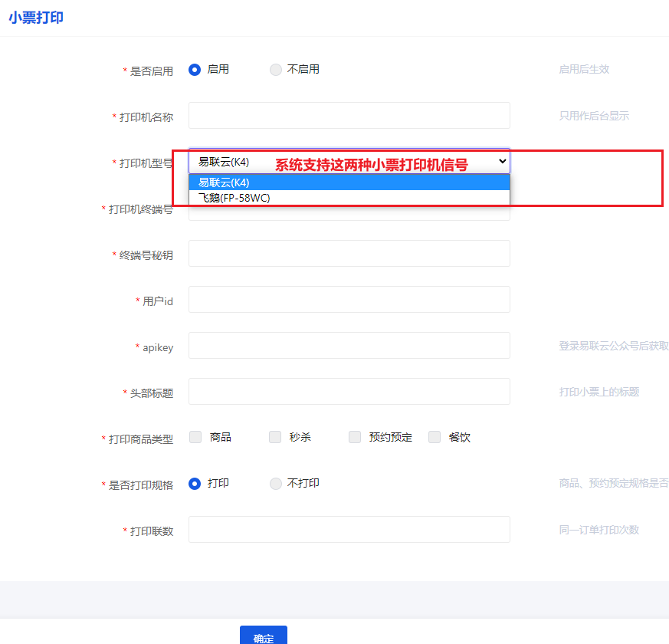Screen dimensions: 669x644
Task: Check the 秒杀 checkbox
Action: click(x=274, y=436)
